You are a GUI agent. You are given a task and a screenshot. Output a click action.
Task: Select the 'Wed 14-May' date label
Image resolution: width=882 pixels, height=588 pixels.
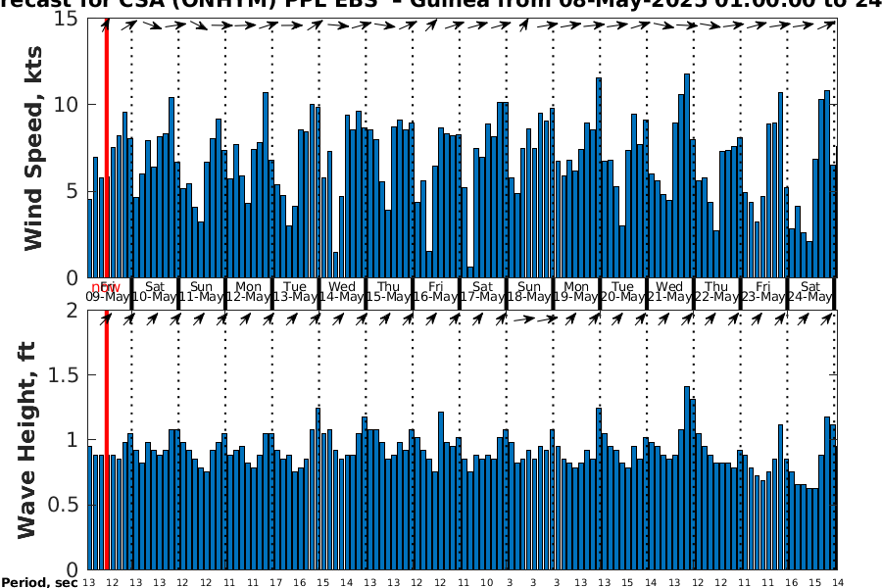342,291
